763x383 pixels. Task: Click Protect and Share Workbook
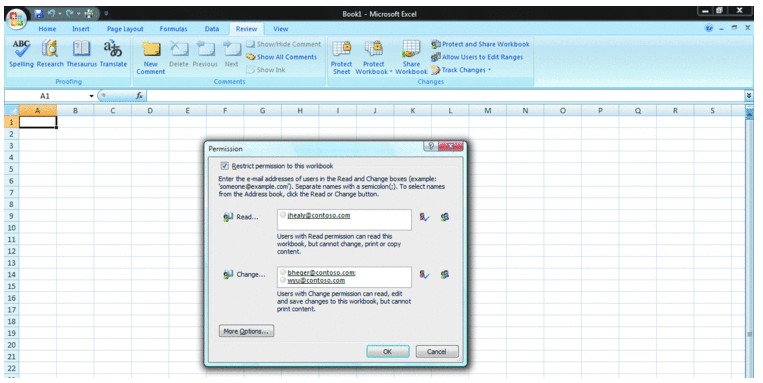[x=480, y=44]
